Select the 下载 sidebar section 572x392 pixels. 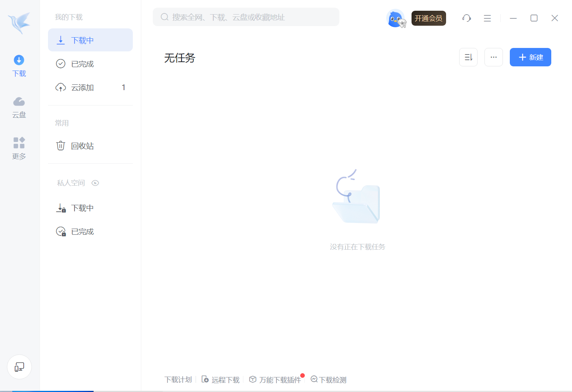pos(19,66)
